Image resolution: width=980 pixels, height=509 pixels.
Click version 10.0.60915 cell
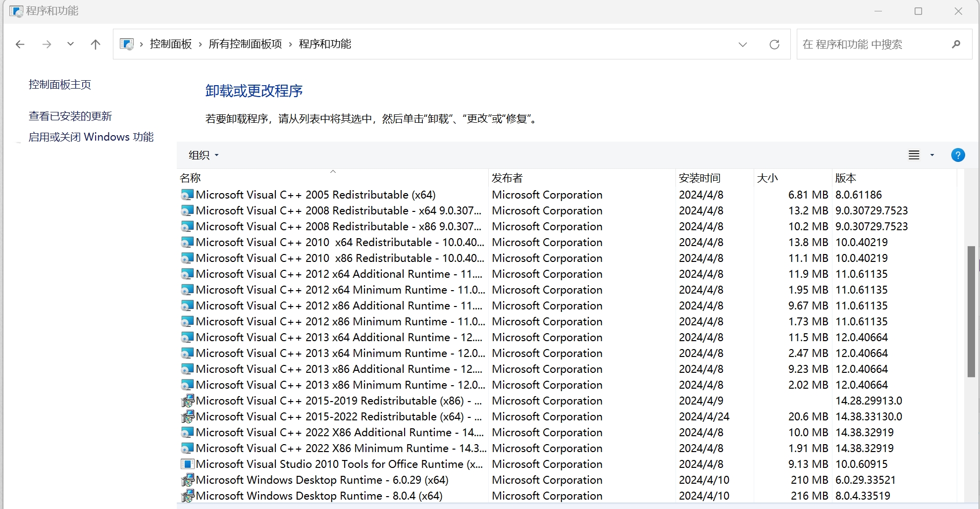861,464
